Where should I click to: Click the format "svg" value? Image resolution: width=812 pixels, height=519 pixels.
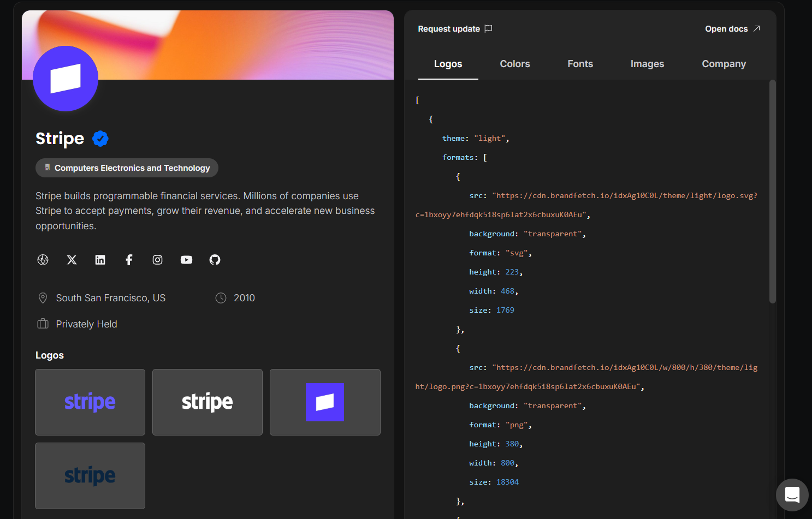517,253
